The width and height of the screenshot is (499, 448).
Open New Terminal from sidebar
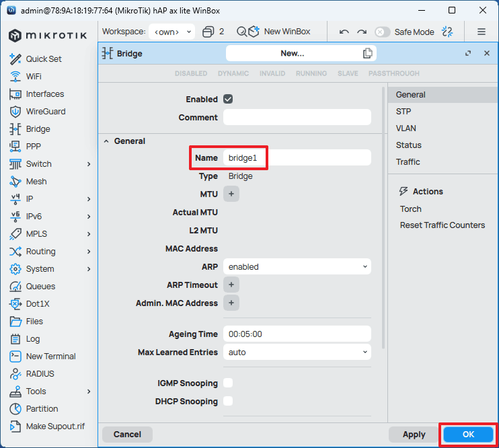pos(50,357)
